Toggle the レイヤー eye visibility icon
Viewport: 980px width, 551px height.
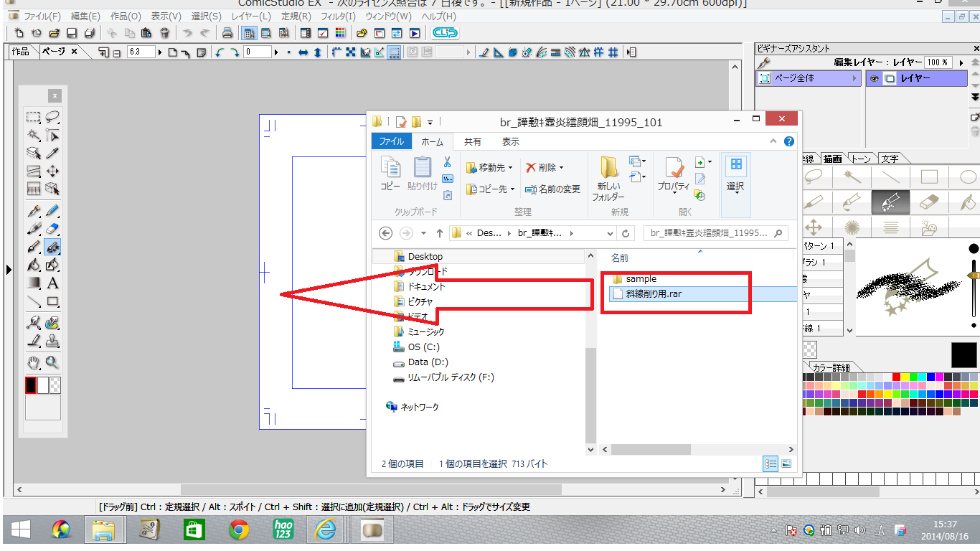pyautogui.click(x=874, y=79)
